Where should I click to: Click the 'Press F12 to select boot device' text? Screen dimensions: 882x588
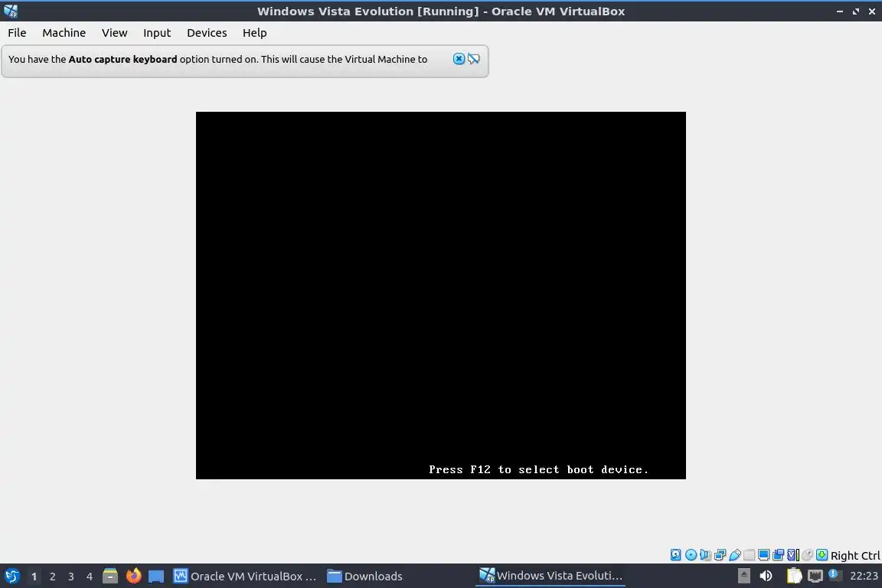pos(538,469)
